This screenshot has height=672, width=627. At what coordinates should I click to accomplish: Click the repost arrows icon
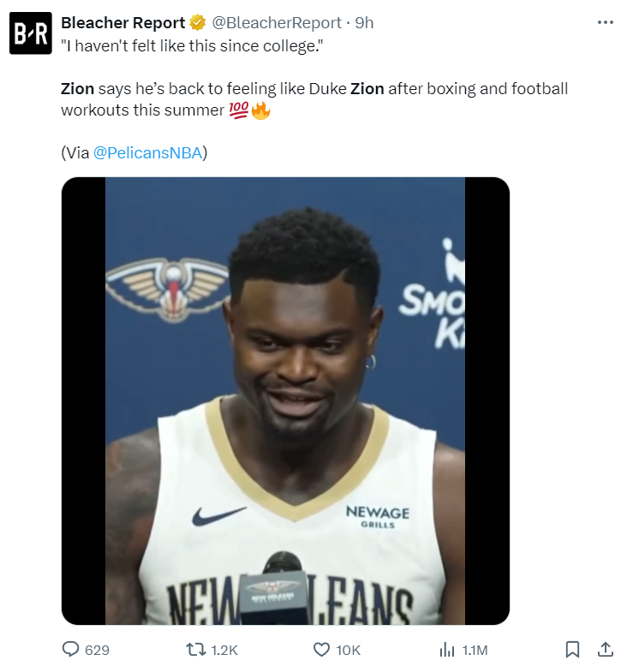pos(196,650)
